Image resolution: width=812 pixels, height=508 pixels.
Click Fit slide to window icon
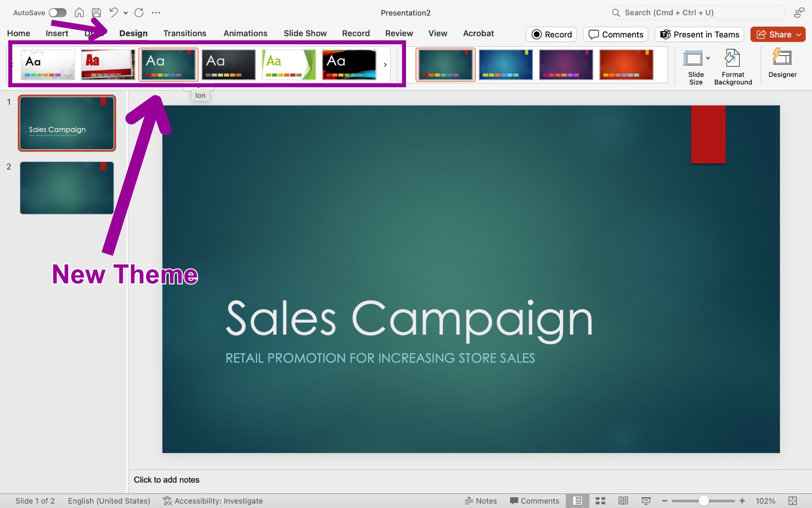[793, 501]
